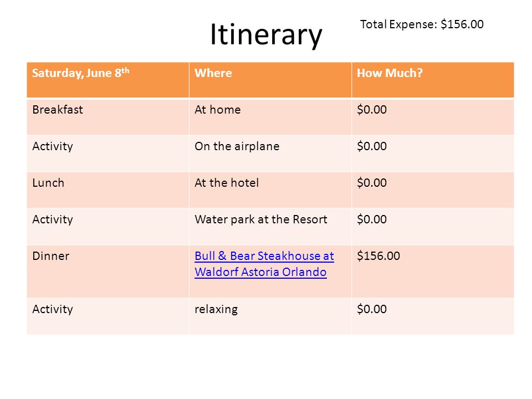532x399 pixels.
Task: Select the Itinerary slide title
Action: [x=266, y=34]
